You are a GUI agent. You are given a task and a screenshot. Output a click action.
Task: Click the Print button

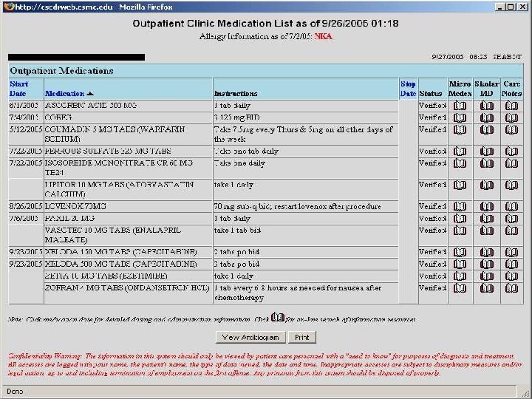[x=302, y=337]
